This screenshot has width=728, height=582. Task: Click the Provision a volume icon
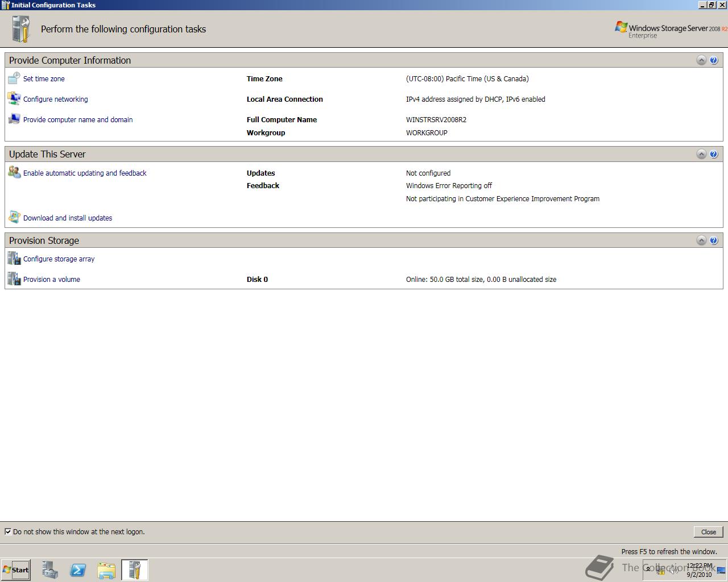tap(14, 279)
